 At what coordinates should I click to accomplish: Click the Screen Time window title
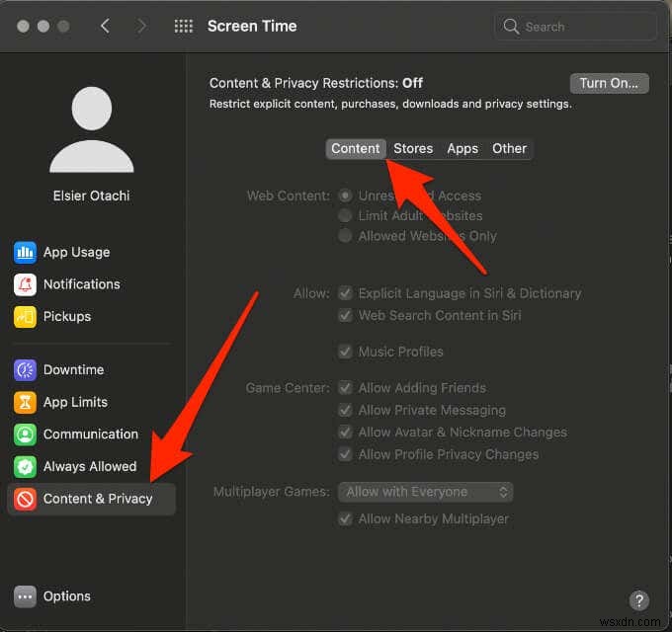(x=252, y=26)
